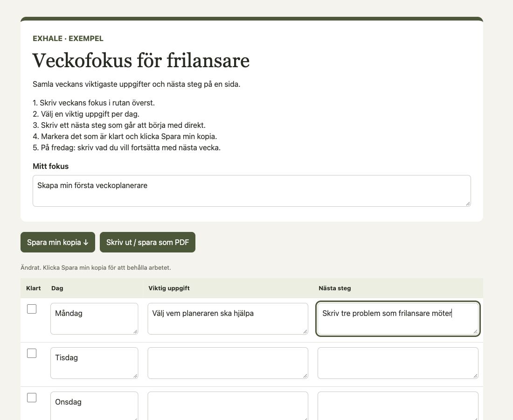The width and height of the screenshot is (513, 420).
Task: Click the Viktig uppgift column header
Action: tap(169, 288)
